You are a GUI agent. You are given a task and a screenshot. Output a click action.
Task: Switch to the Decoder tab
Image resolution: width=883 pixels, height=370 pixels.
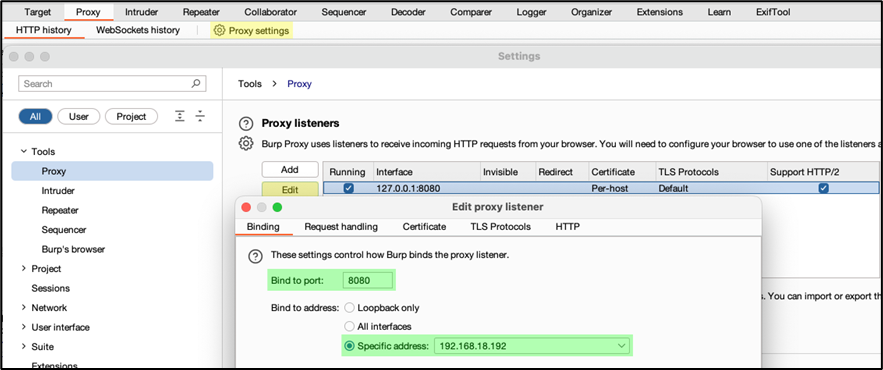pos(408,12)
